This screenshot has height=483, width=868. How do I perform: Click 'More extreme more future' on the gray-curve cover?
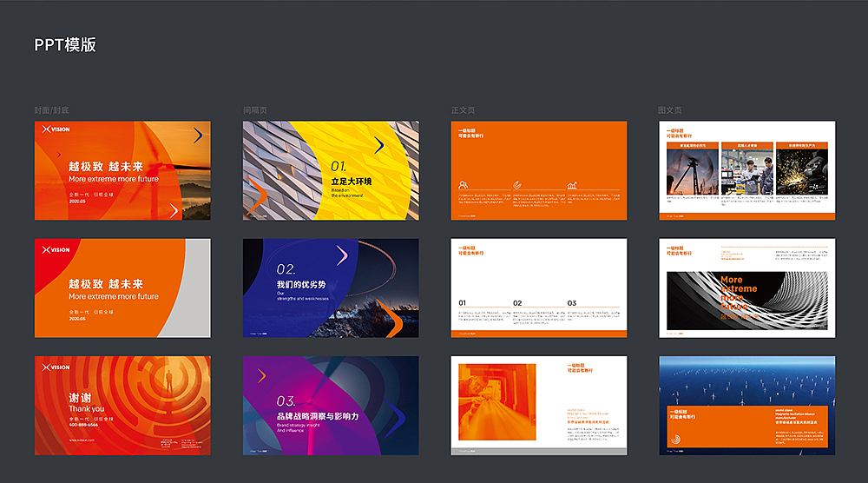tap(114, 296)
